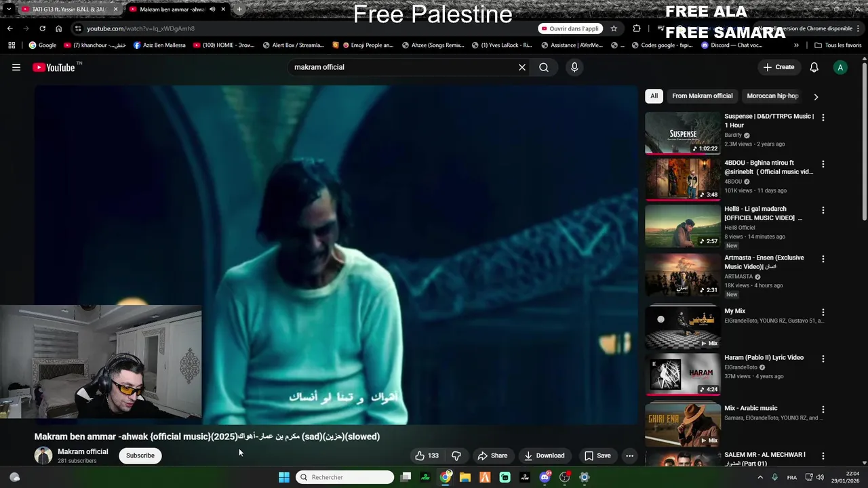Share the video
This screenshot has height=488, width=868.
click(492, 455)
